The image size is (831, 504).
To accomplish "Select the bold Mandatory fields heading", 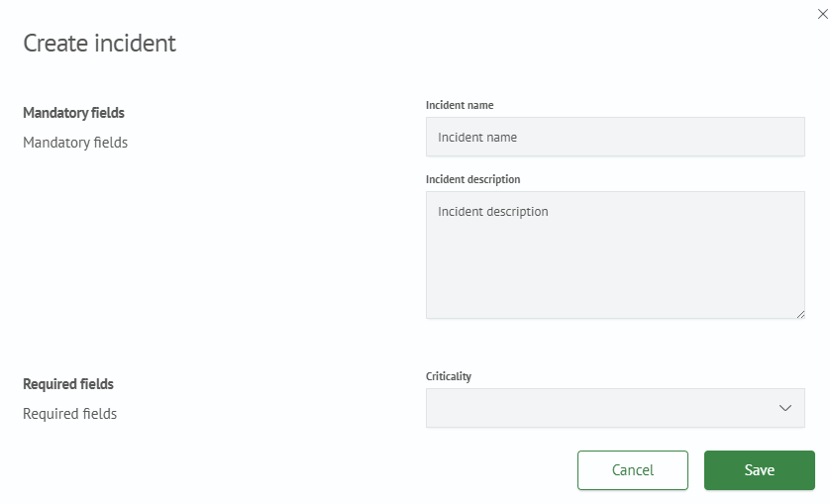I will (73, 113).
